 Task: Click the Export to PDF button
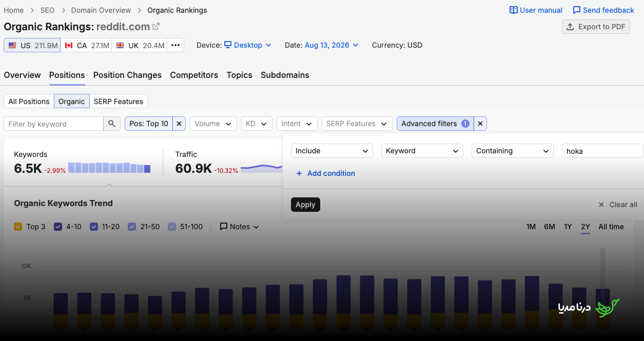click(596, 27)
